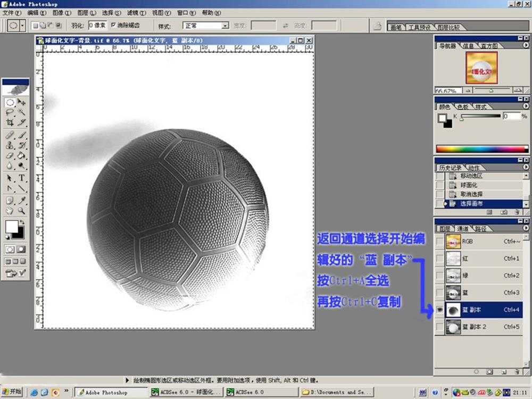532x399 pixels.
Task: Pick the Type tool in toolbox
Action: [x=22, y=178]
